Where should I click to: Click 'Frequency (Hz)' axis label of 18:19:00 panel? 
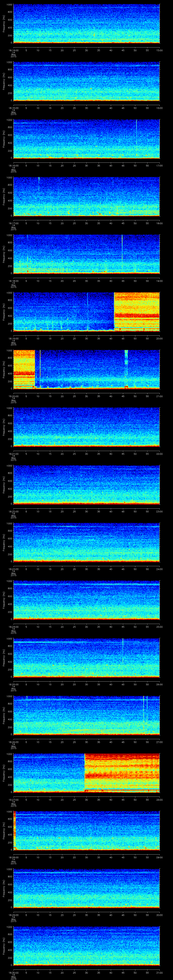pos(4,312)
